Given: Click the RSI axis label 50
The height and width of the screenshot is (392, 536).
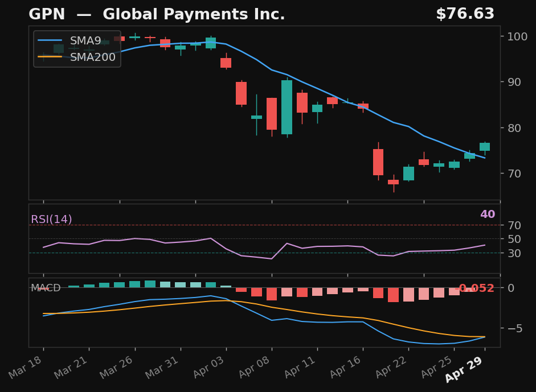Looking at the screenshot, I should click(514, 239).
